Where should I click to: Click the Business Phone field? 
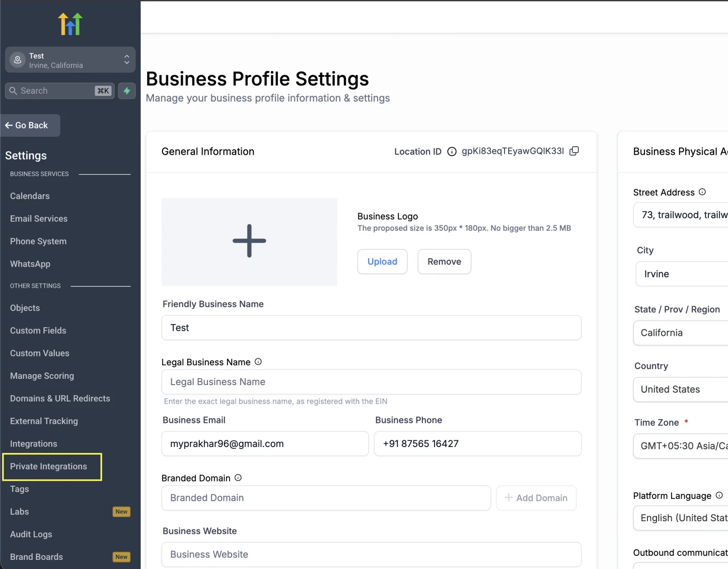coord(478,444)
